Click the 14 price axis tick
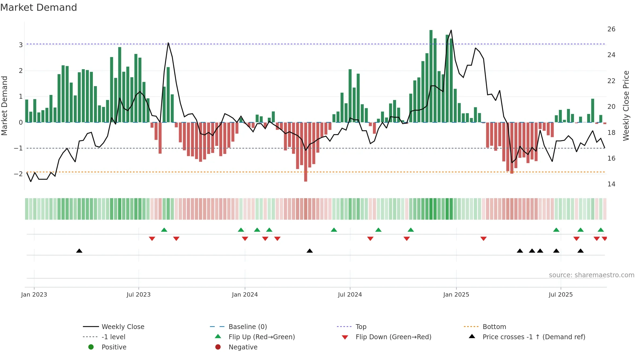 pyautogui.click(x=611, y=184)
